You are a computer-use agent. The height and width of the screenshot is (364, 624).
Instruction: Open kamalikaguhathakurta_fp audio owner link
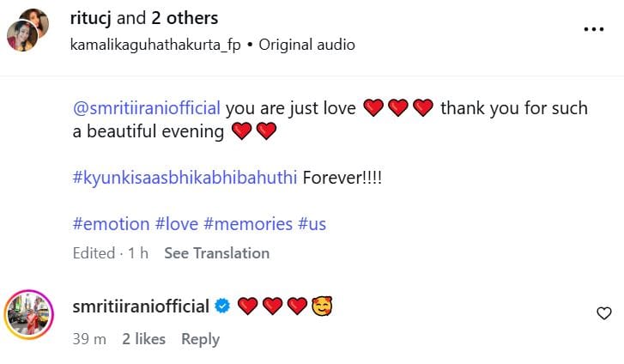pyautogui.click(x=158, y=45)
